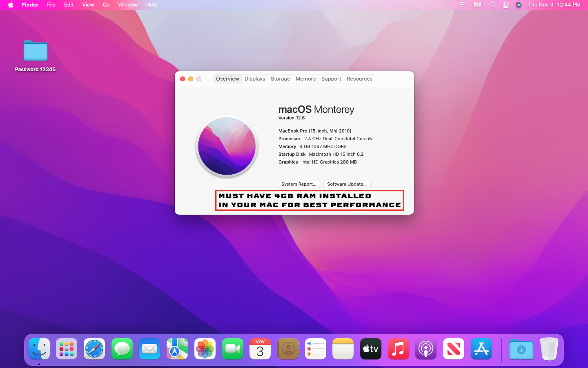Viewport: 588px width, 368px height.
Task: Open Notes app in Dock
Action: (343, 349)
